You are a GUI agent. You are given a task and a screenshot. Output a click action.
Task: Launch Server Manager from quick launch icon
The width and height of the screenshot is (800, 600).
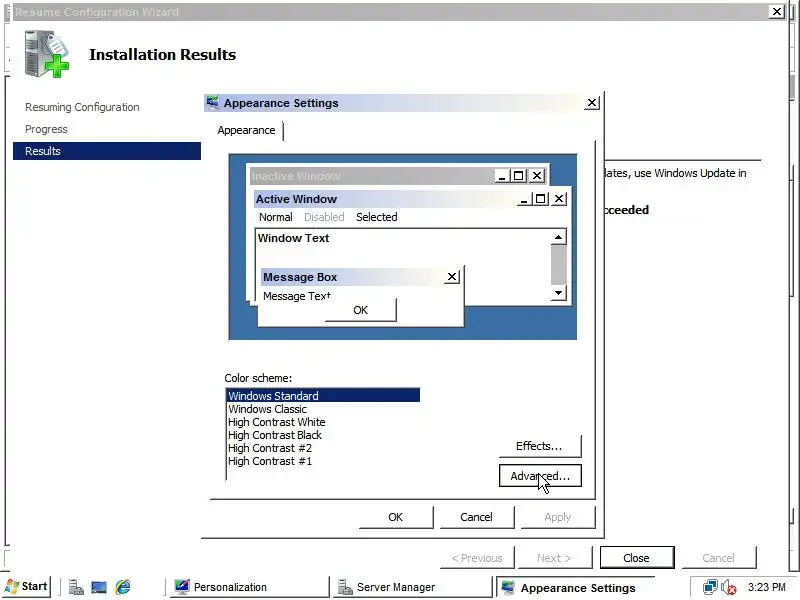(76, 587)
